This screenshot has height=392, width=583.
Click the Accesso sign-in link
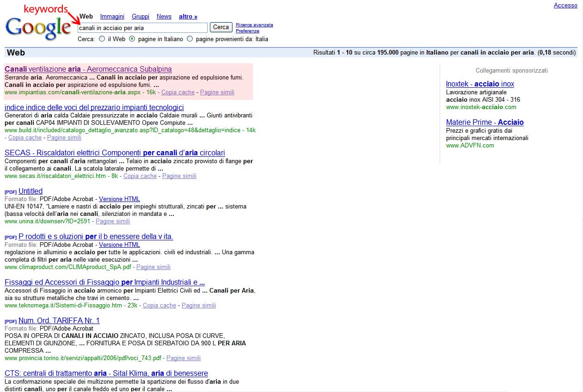tap(565, 6)
